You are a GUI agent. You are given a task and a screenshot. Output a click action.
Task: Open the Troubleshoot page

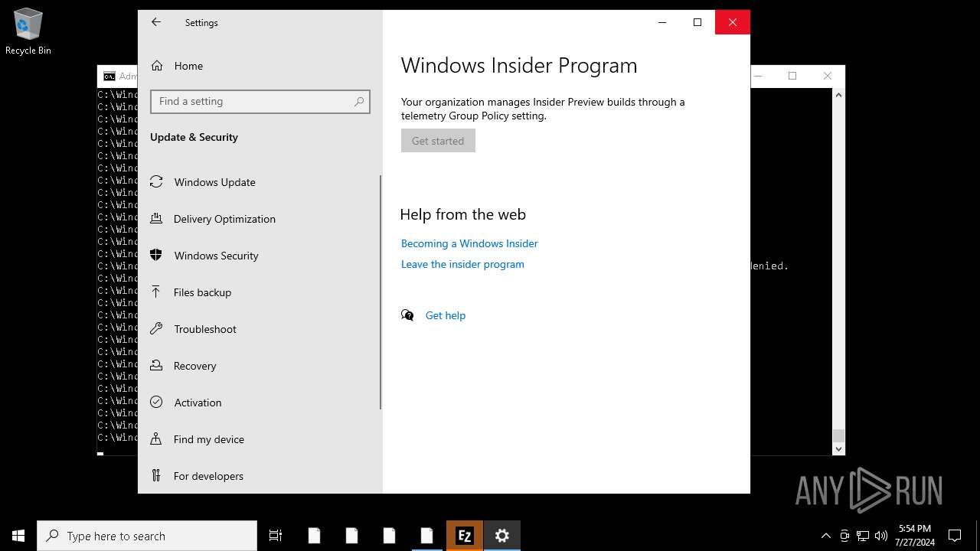[x=259, y=329]
